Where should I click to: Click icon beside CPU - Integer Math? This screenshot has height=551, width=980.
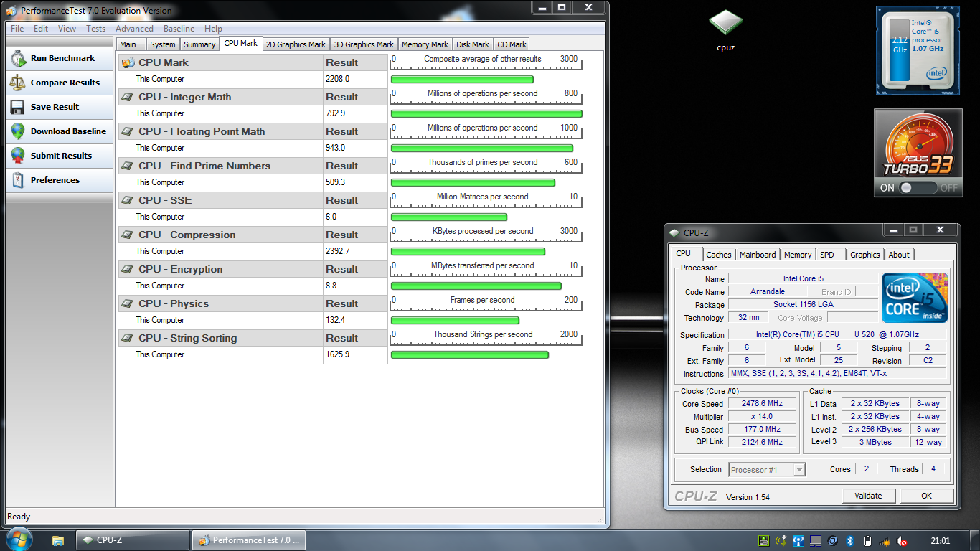point(128,98)
